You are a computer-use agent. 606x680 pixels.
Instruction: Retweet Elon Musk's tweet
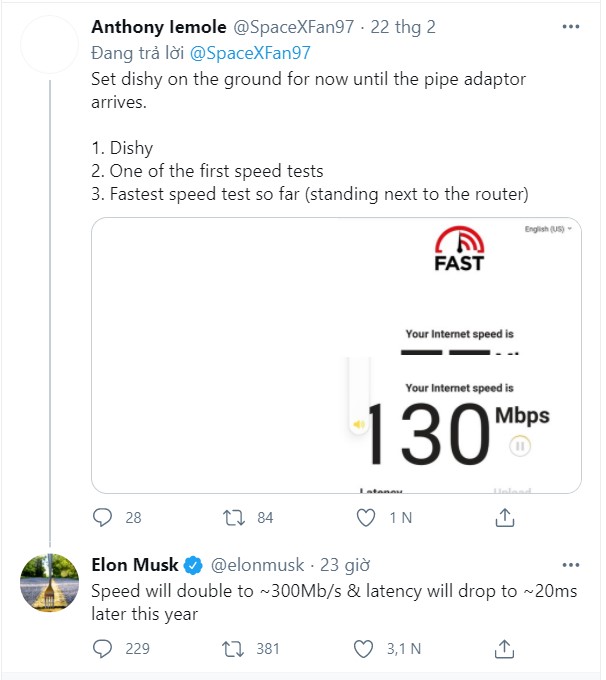[x=232, y=648]
